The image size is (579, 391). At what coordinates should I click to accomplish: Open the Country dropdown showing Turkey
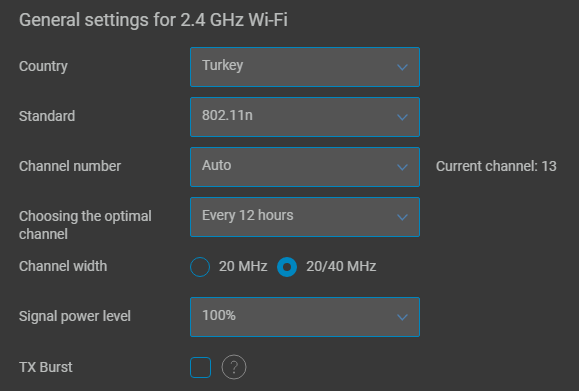tap(305, 67)
